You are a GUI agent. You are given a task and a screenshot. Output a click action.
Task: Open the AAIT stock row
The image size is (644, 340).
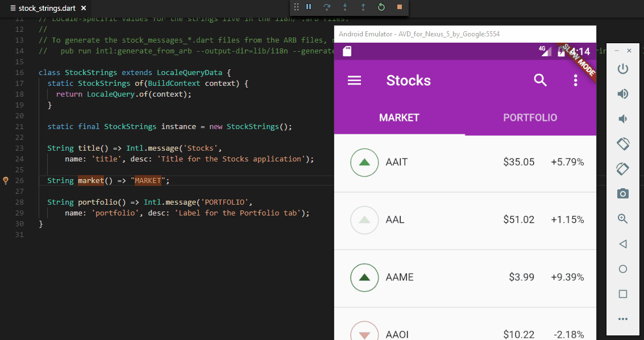(465, 163)
